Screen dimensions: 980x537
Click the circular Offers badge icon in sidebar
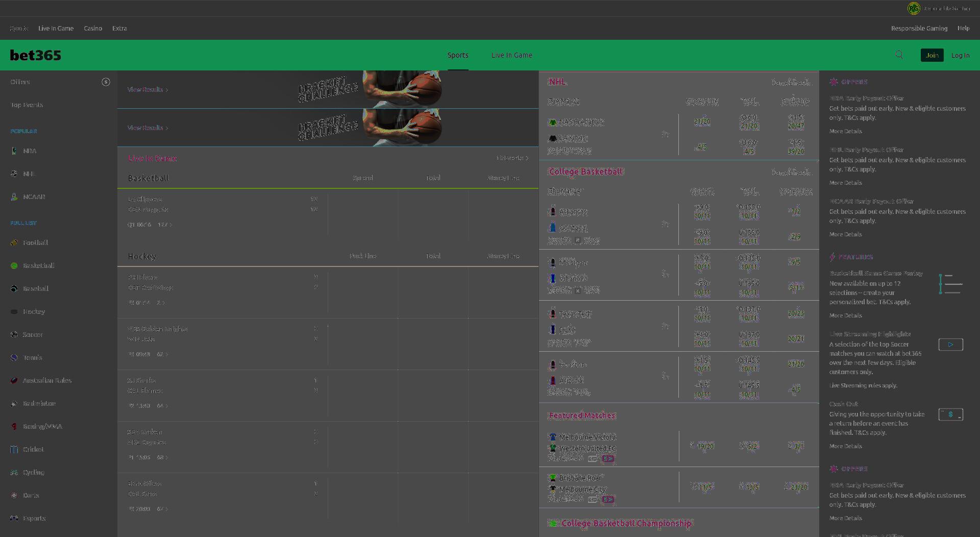coord(106,82)
